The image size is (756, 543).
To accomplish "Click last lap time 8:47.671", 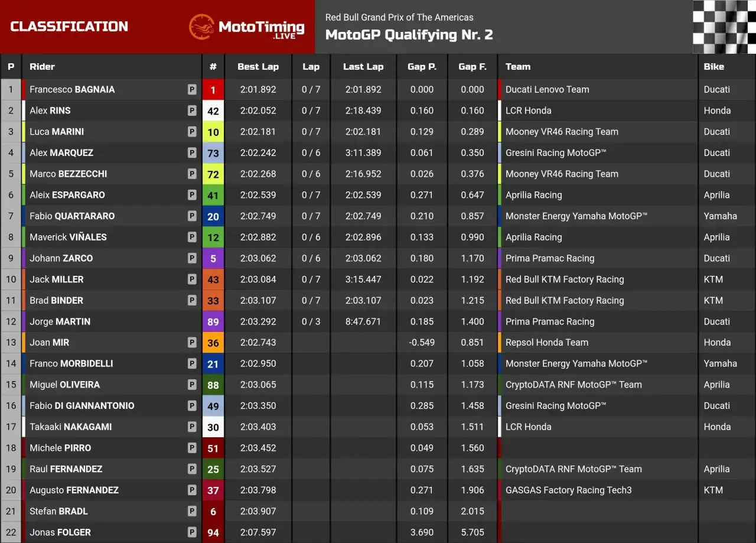I will pos(363,321).
